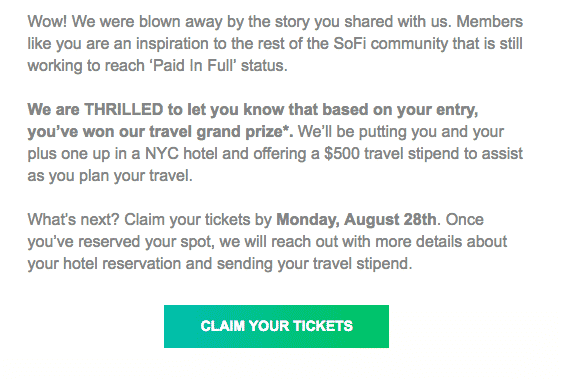Screen dimensions: 561x379
Task: Click the 'as you plan your travel.' line
Action: coord(110,176)
